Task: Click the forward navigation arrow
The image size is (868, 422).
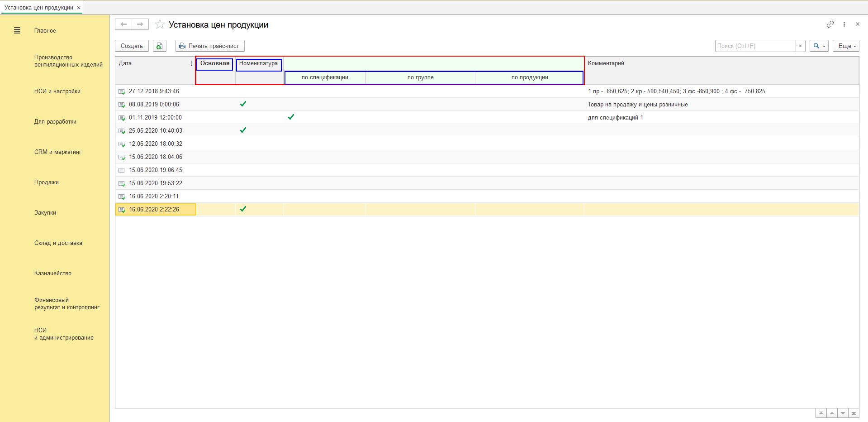Action: click(140, 24)
